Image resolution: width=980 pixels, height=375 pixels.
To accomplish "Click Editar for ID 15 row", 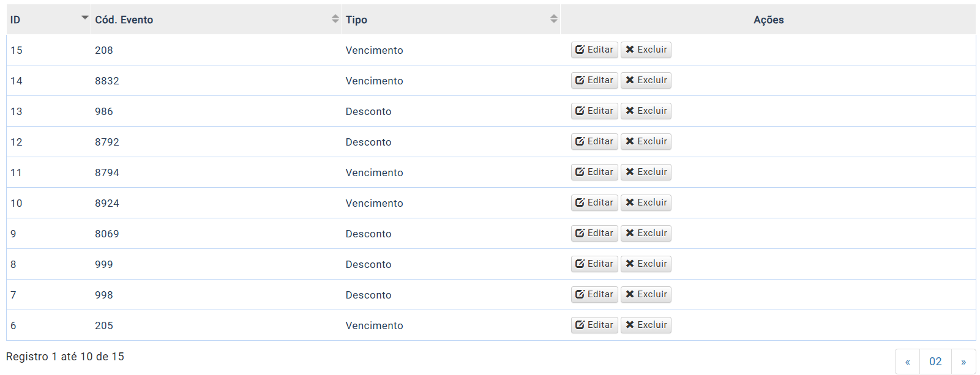I will tap(594, 50).
